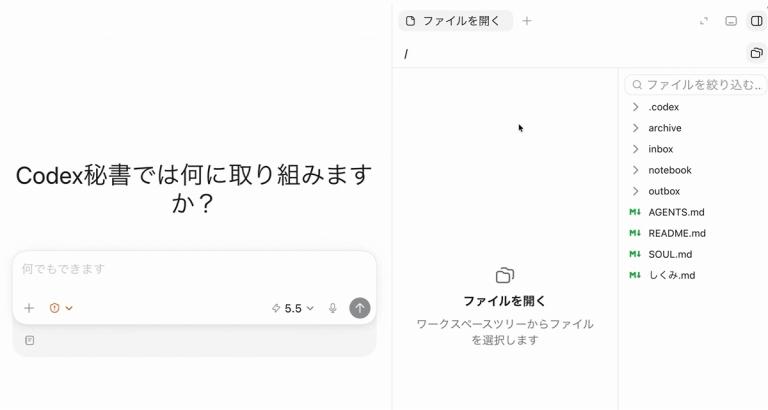Toggle the file tree folders icon
768x410 pixels.
(757, 53)
